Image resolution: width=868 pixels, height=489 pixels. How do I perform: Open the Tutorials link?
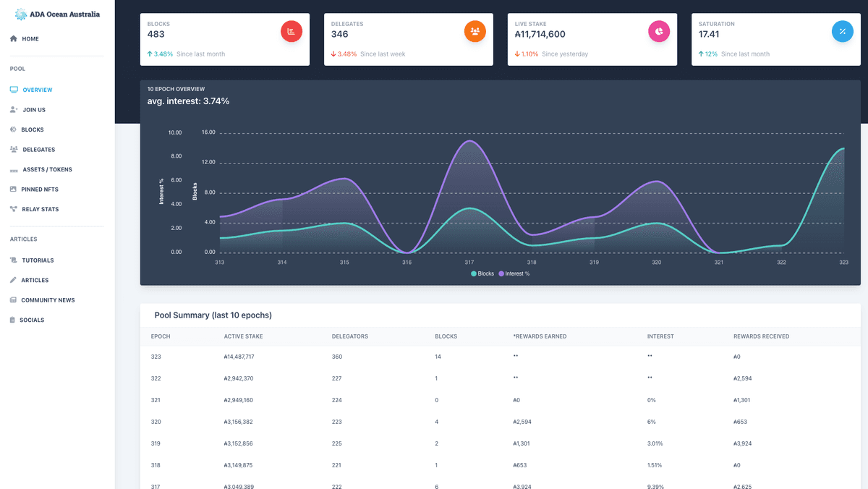click(38, 260)
